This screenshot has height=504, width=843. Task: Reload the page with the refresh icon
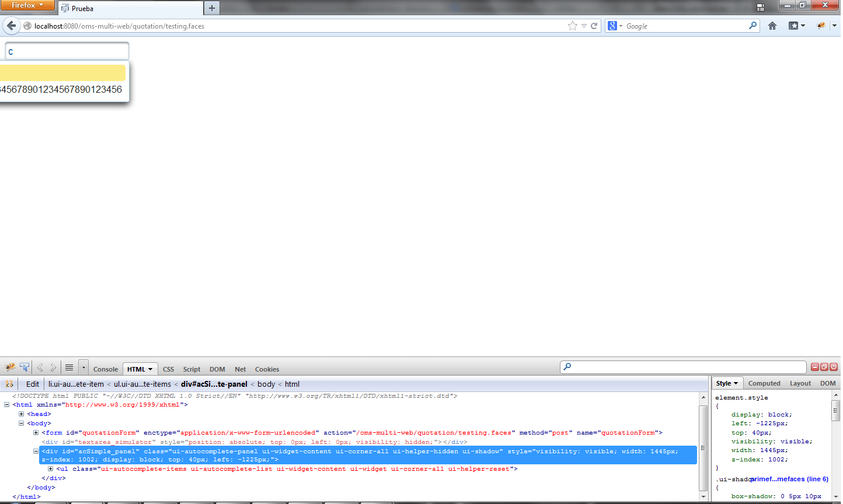[594, 26]
